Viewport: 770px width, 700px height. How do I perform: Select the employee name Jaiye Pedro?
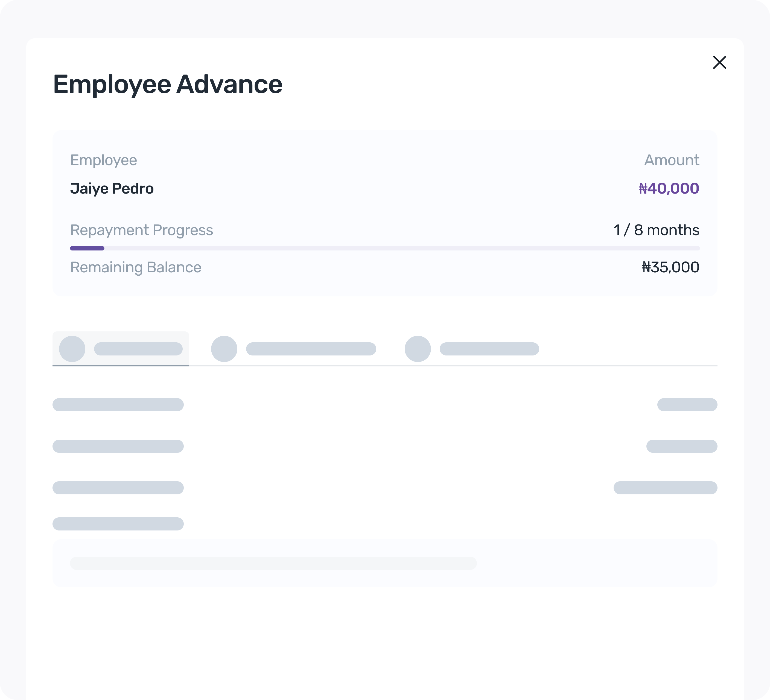(112, 189)
